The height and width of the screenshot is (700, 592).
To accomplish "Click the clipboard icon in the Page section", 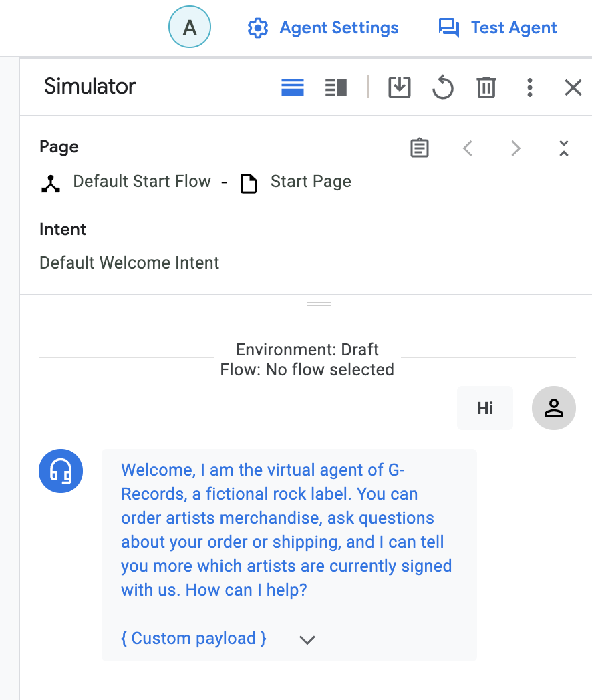I will pos(419,148).
